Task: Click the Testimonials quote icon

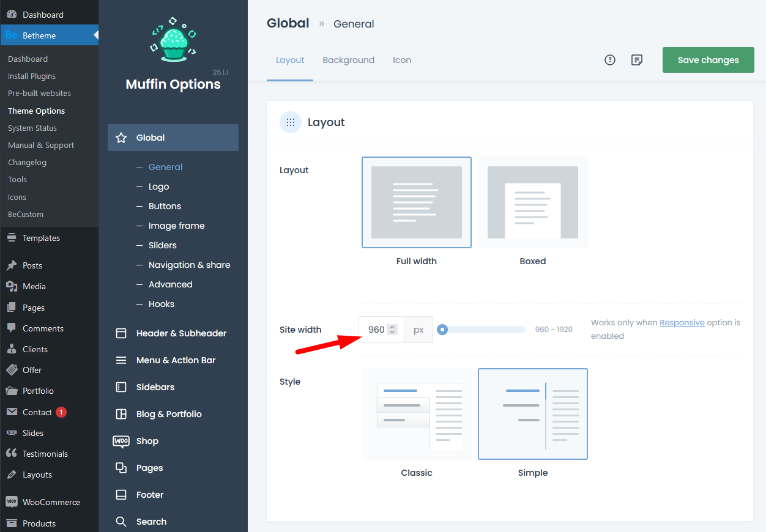Action: [x=12, y=454]
